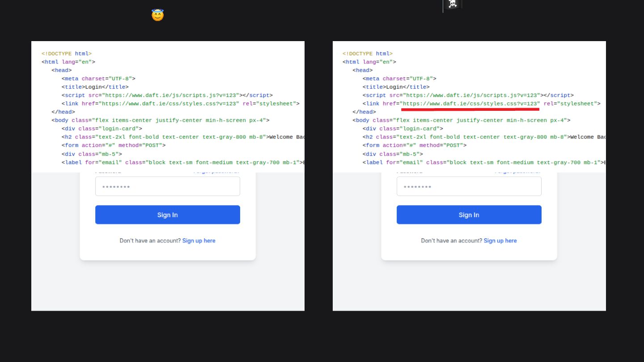Click form action="#" method="POST" in left code
This screenshot has height=362, width=644.
pyautogui.click(x=114, y=145)
